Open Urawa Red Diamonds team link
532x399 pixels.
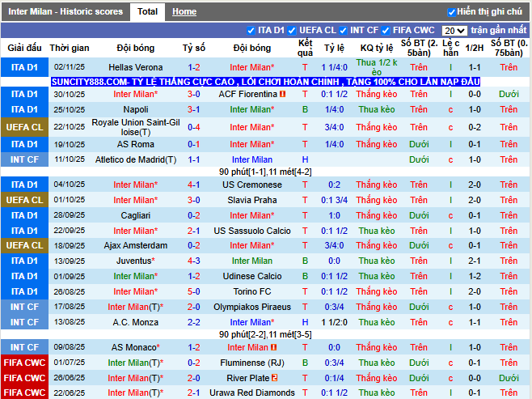click(252, 393)
